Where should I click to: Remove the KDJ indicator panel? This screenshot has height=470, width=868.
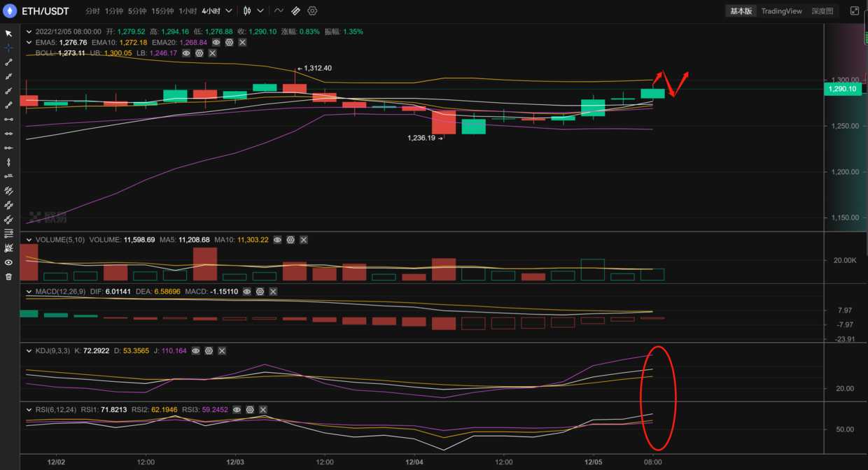click(x=222, y=351)
